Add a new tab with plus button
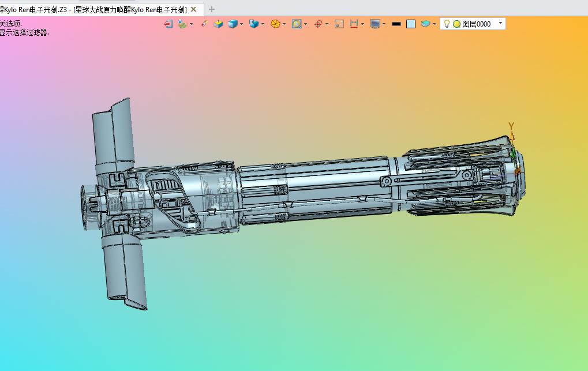The height and width of the screenshot is (371, 588). 212,9
